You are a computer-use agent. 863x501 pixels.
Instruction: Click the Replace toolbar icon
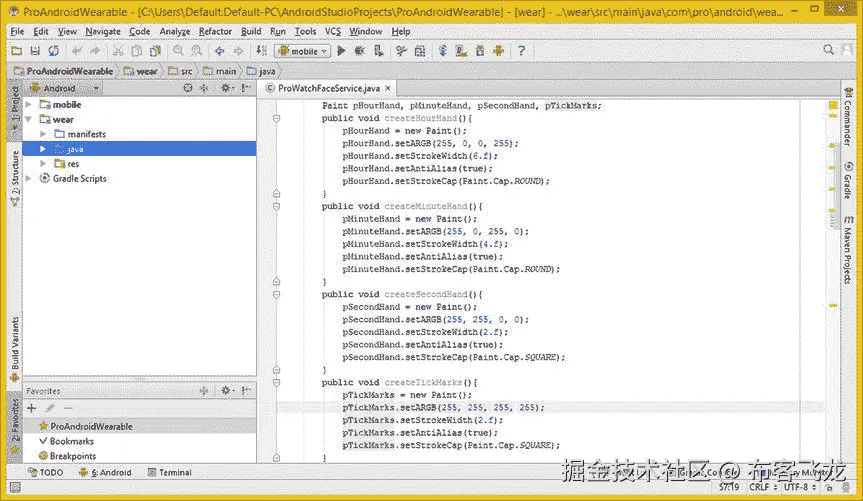pyautogui.click(x=196, y=51)
